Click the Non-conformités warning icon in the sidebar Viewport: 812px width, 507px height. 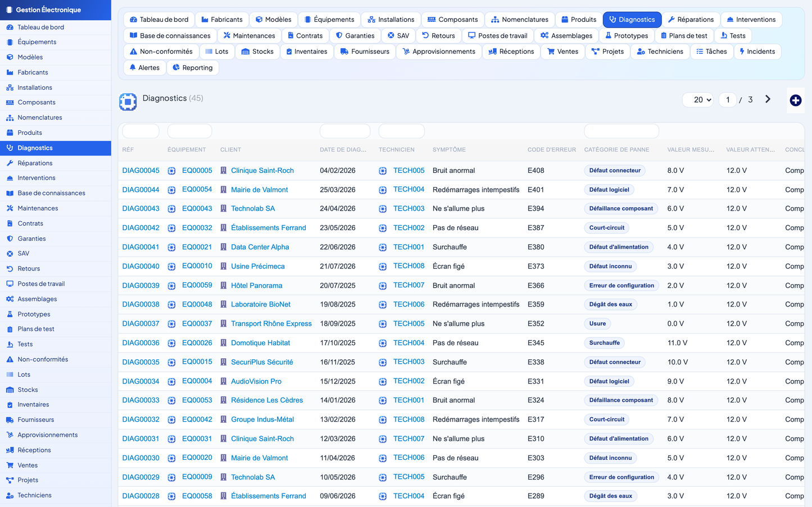(x=10, y=359)
